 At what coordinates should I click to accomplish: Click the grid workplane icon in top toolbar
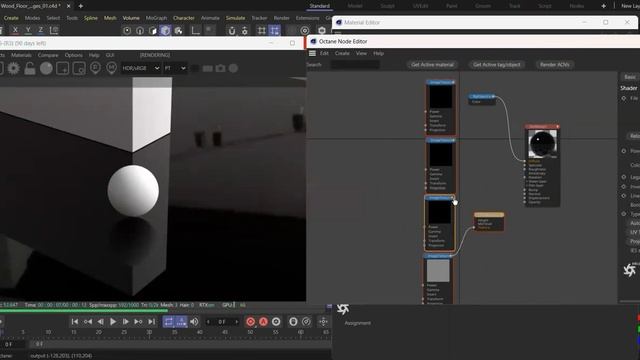point(262,31)
